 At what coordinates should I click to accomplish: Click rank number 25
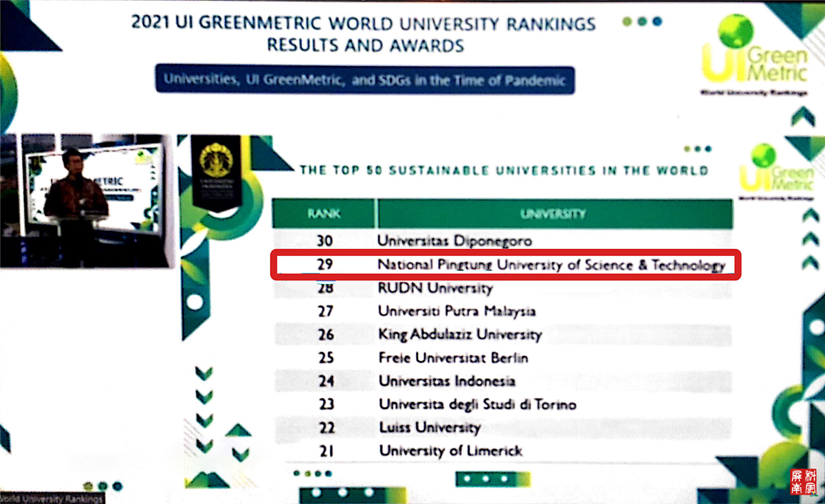pyautogui.click(x=326, y=358)
